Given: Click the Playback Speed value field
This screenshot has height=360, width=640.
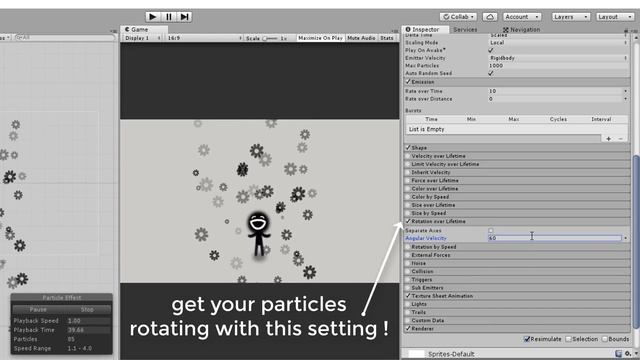Looking at the screenshot, I should tap(88, 321).
